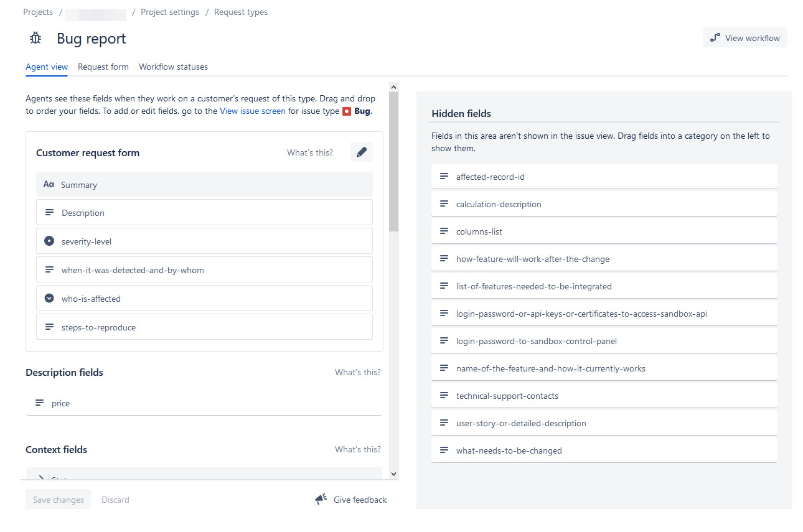This screenshot has width=803, height=532.
Task: Click the lines icon beside technical-support-contacts
Action: coord(444,396)
